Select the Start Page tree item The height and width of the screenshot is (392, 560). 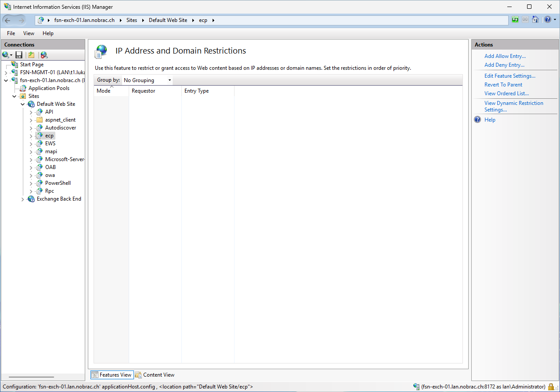(32, 65)
